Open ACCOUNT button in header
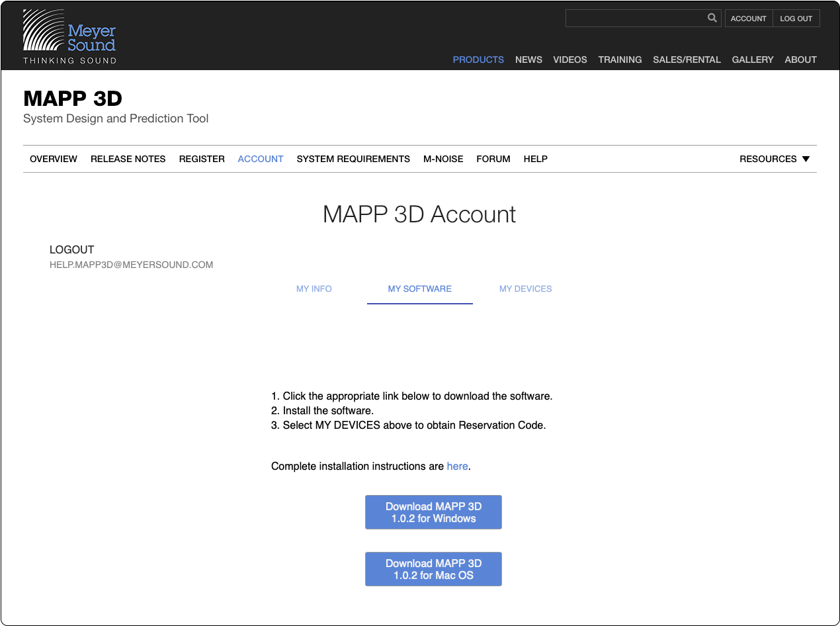The image size is (840, 626). coord(749,19)
